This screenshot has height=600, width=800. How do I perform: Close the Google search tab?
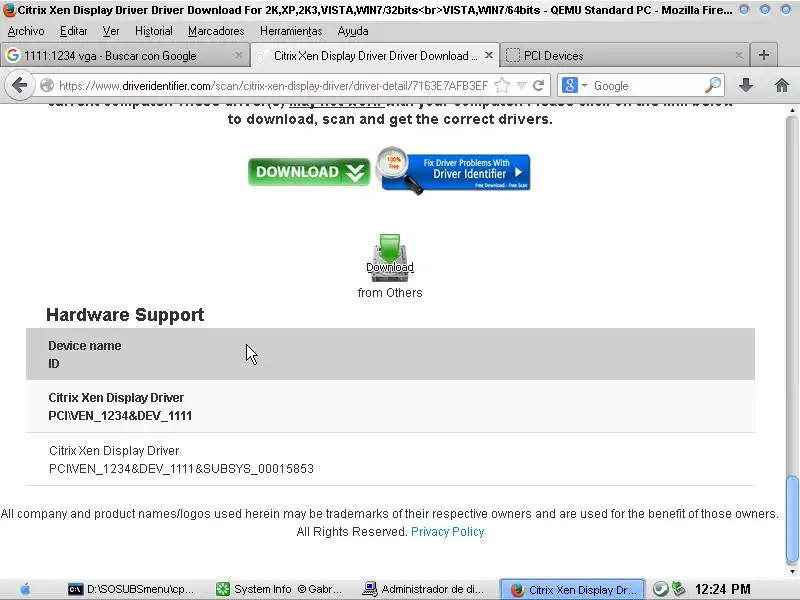tap(238, 55)
